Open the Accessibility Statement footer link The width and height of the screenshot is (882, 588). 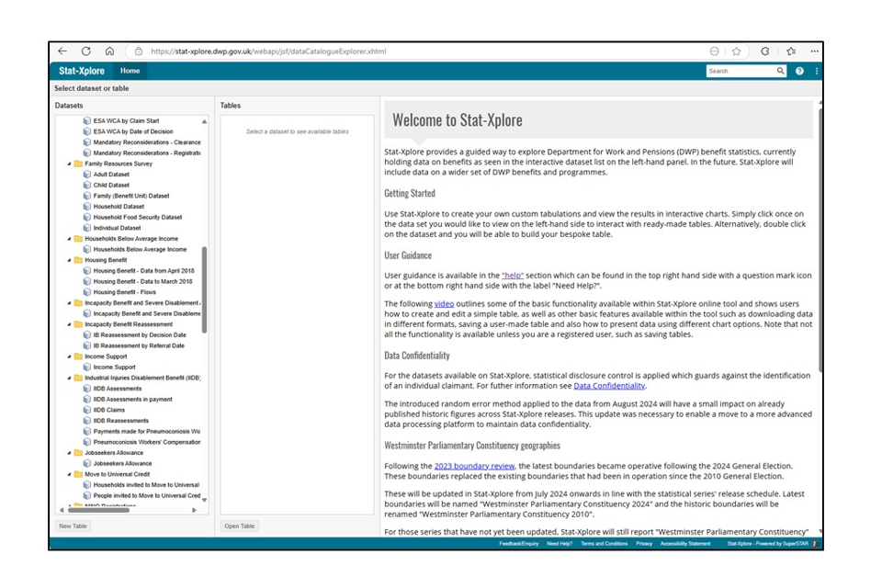685,544
